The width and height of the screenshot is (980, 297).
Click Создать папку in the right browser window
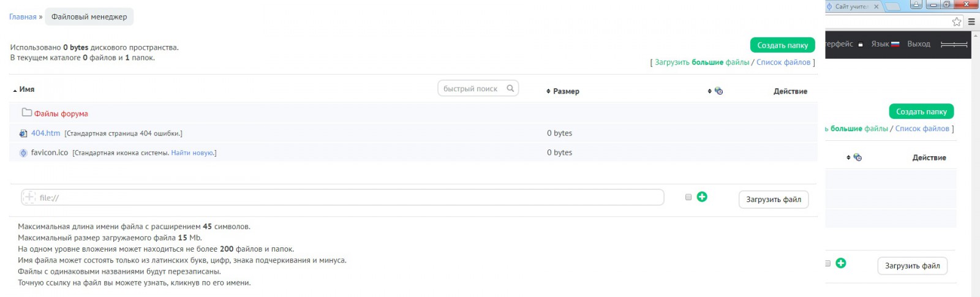coord(921,111)
